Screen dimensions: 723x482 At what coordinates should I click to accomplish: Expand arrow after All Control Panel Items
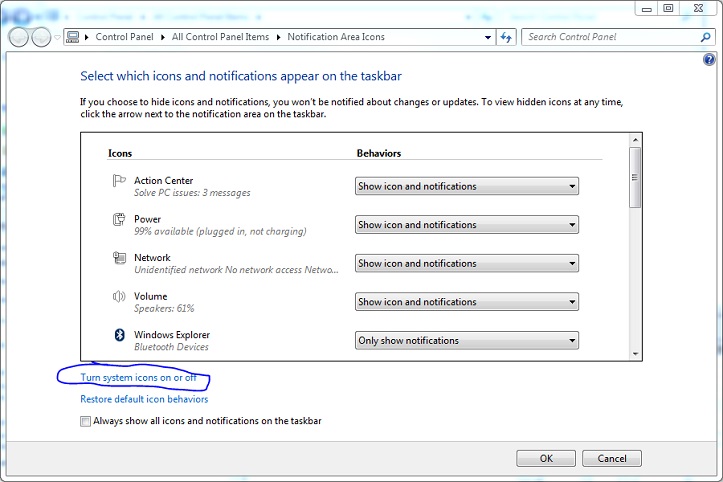coord(279,37)
